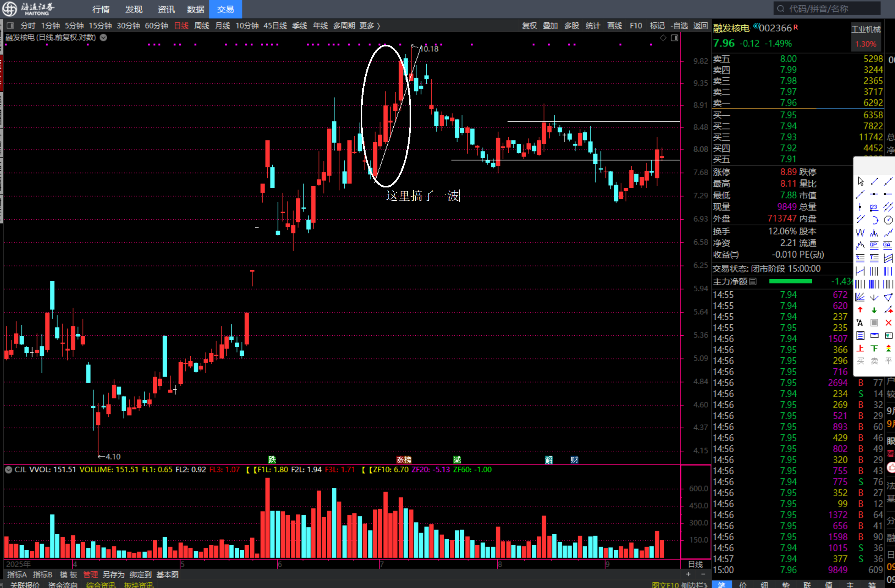The image size is (895, 588).
Task: Open the 融发核电 chart title dropdown
Action: [x=104, y=37]
